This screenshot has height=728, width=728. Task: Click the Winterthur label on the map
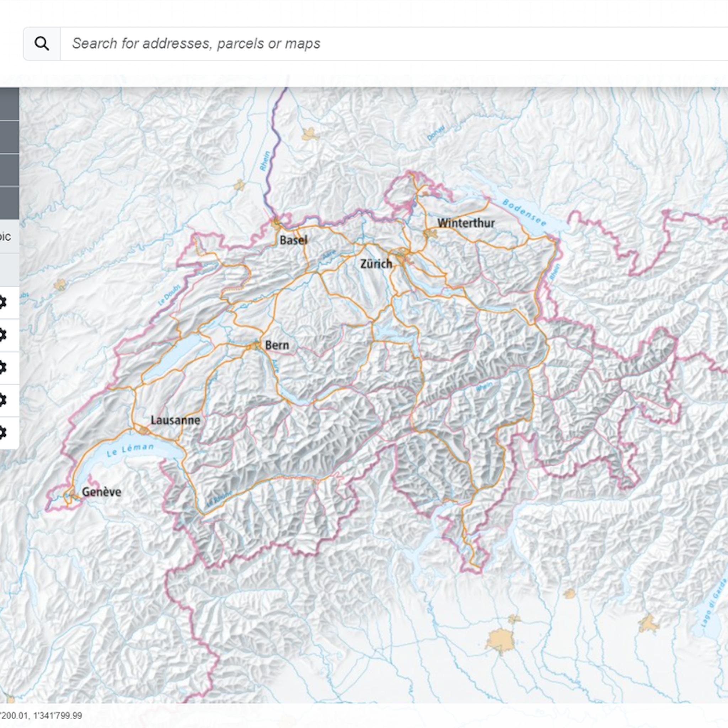point(466,223)
